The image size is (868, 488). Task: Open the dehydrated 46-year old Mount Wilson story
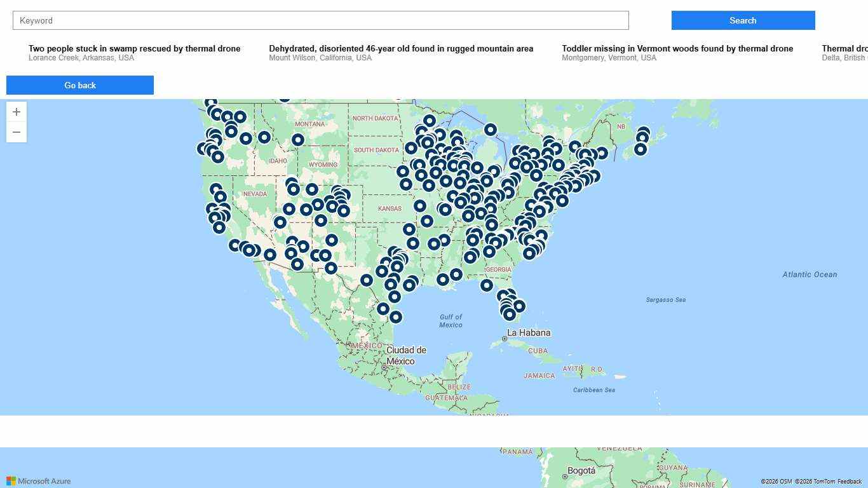coord(401,49)
